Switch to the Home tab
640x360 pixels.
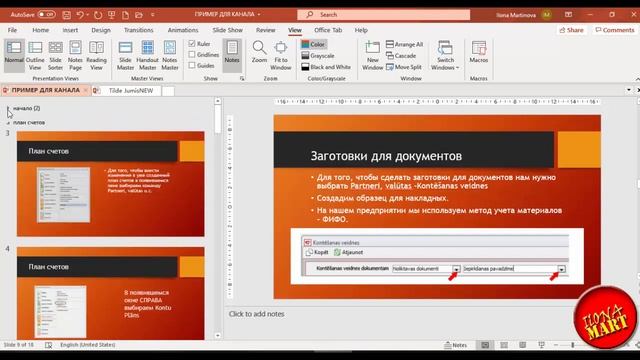click(40, 30)
